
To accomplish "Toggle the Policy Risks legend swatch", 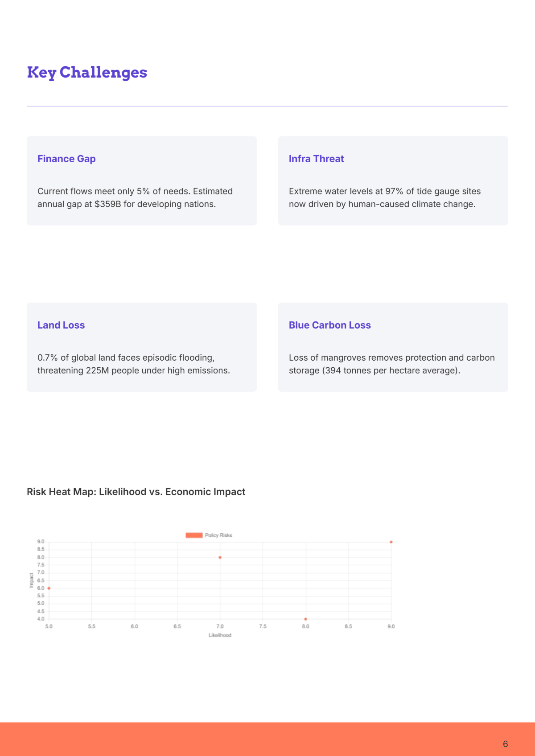I will [x=194, y=535].
